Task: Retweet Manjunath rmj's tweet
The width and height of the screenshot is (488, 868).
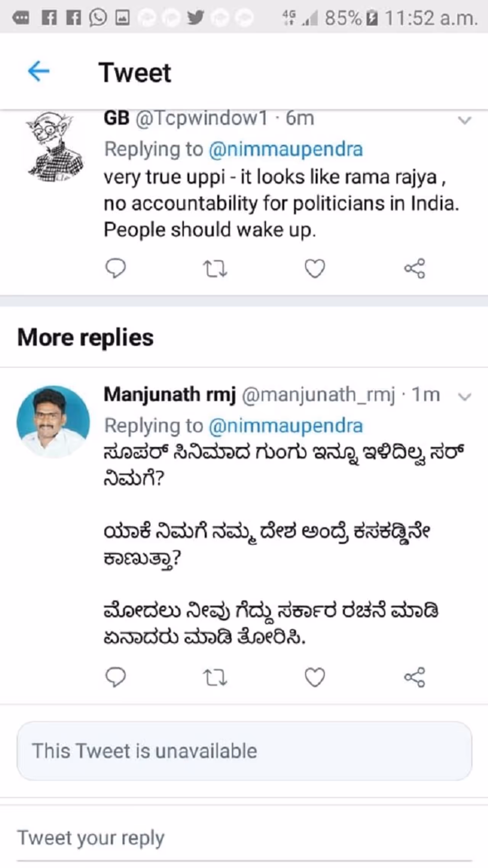Action: point(215,678)
